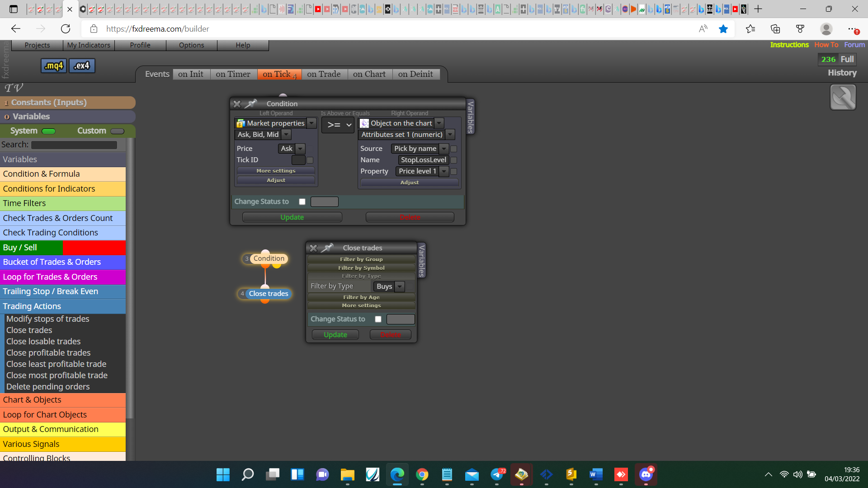Image resolution: width=868 pixels, height=488 pixels.
Task: Open browser collections icon
Action: coord(775,29)
